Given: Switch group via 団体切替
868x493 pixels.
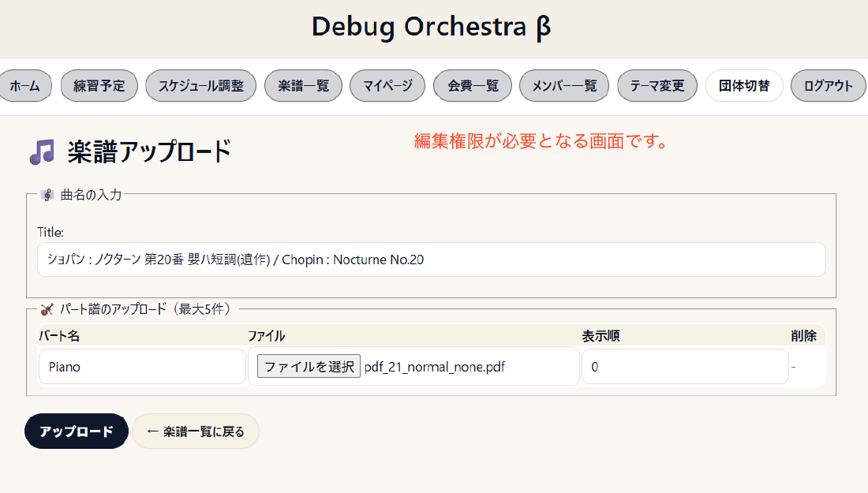Looking at the screenshot, I should [x=744, y=86].
